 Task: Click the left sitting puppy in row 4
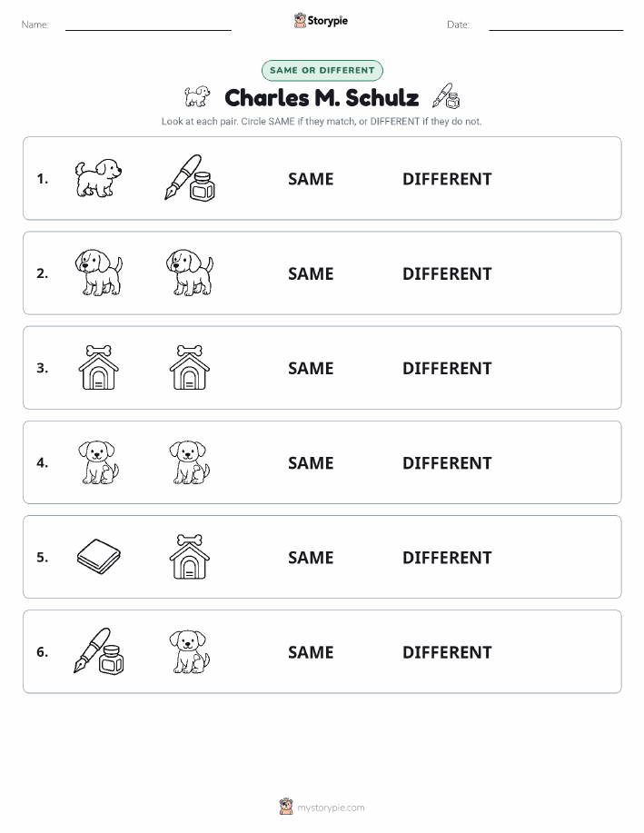99,462
